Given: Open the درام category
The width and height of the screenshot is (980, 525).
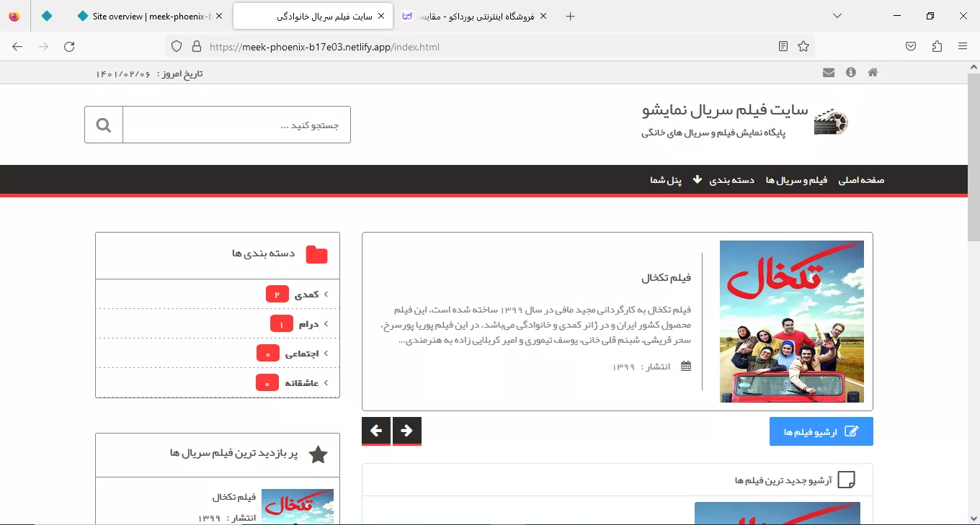Looking at the screenshot, I should coord(308,324).
